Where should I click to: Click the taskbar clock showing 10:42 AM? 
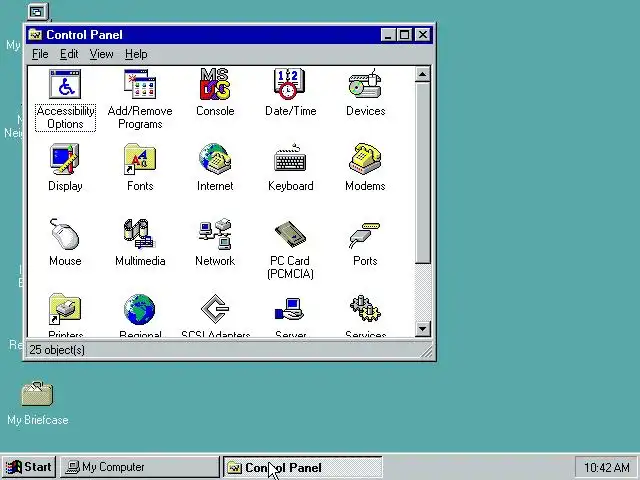606,467
